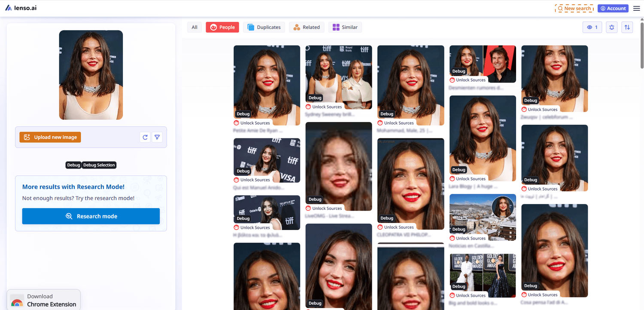
Task: Click the lenso.ai logo
Action: 21,8
